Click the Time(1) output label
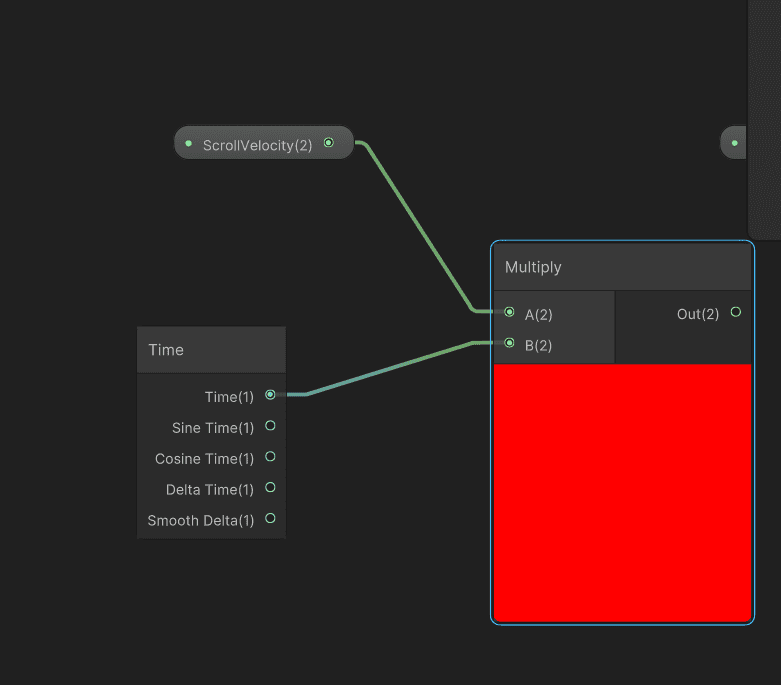The height and width of the screenshot is (685, 781). point(229,397)
